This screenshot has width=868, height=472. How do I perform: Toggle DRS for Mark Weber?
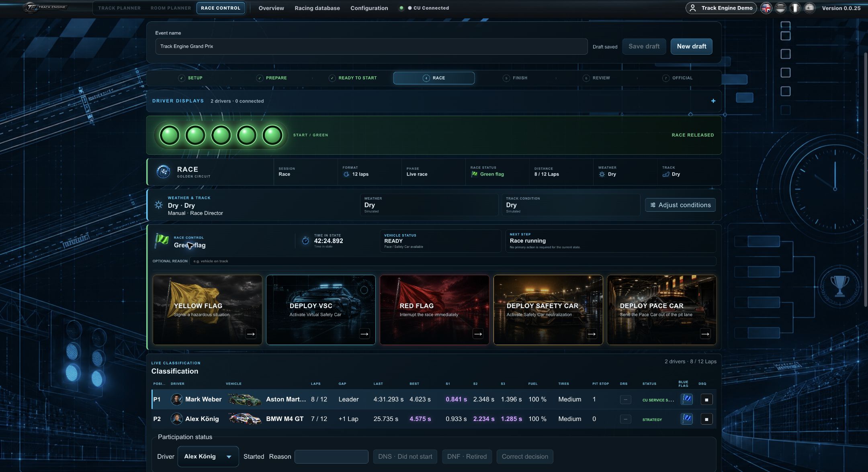[625, 400]
